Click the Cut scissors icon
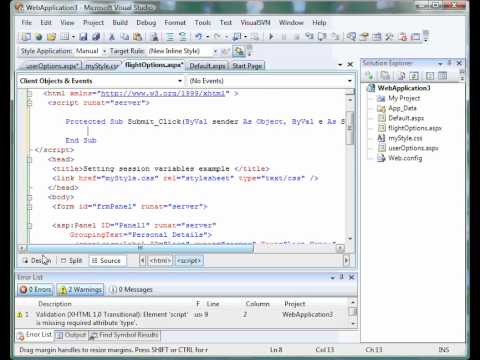The image size is (480, 360). 112,37
